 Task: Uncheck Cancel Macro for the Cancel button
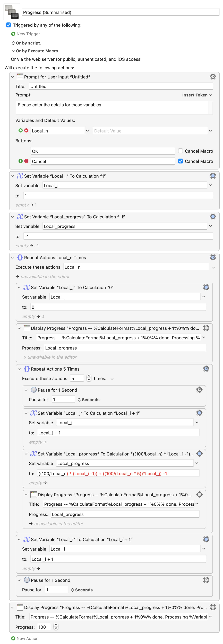180,161
